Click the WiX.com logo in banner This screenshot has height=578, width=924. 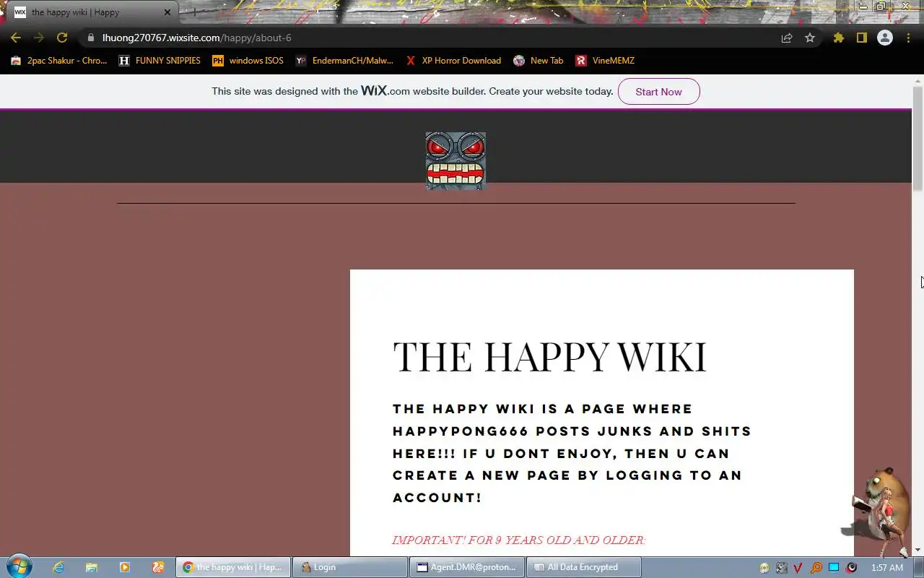[385, 91]
